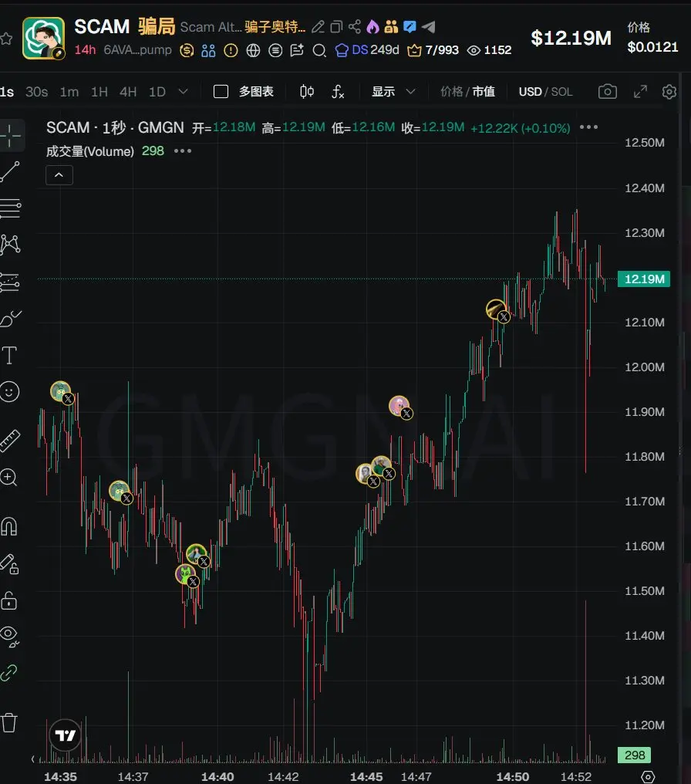Select the ruler measure tool
This screenshot has height=784, width=691.
pyautogui.click(x=10, y=441)
